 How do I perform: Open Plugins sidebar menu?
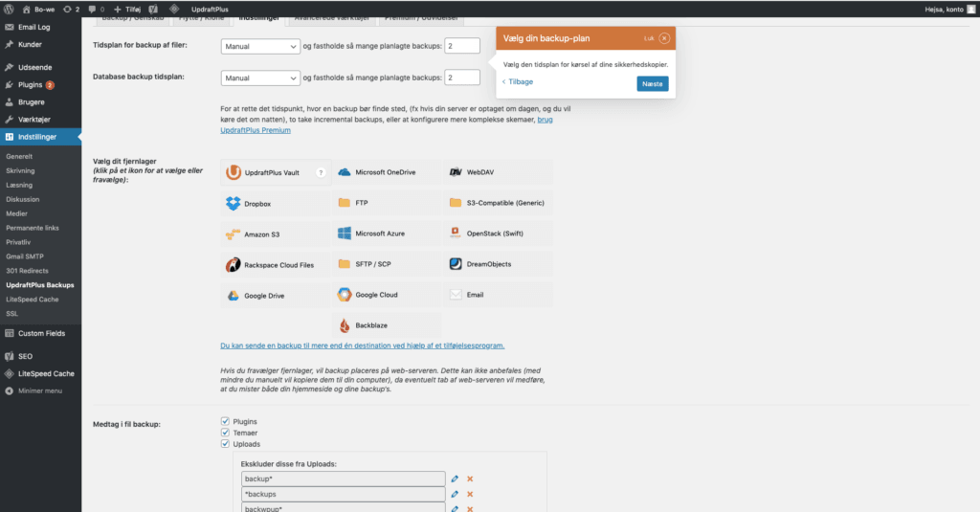pos(40,84)
